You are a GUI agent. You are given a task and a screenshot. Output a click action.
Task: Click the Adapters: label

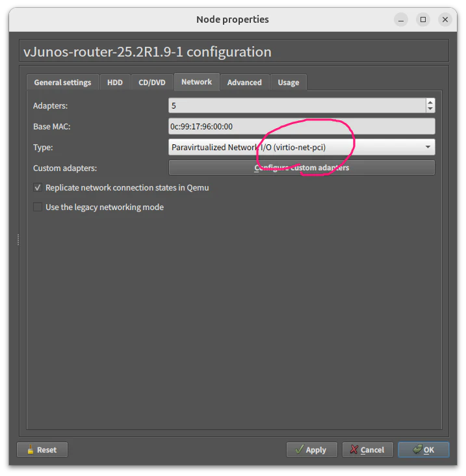[50, 105]
